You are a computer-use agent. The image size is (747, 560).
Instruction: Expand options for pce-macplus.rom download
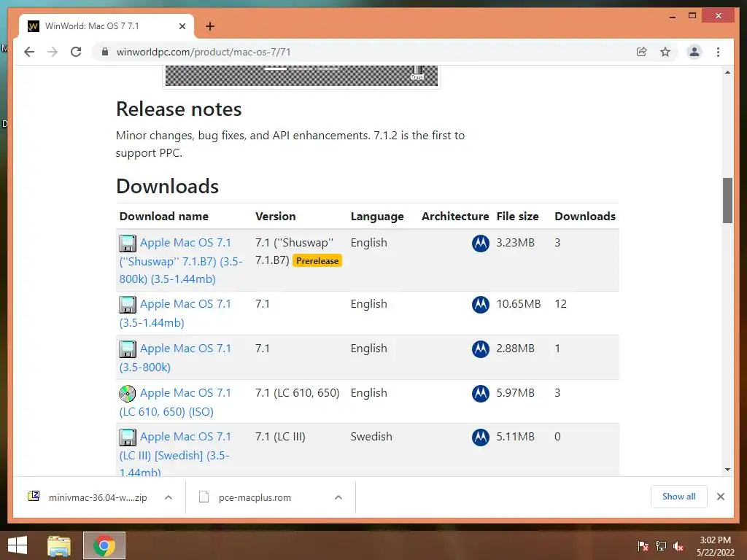(338, 497)
